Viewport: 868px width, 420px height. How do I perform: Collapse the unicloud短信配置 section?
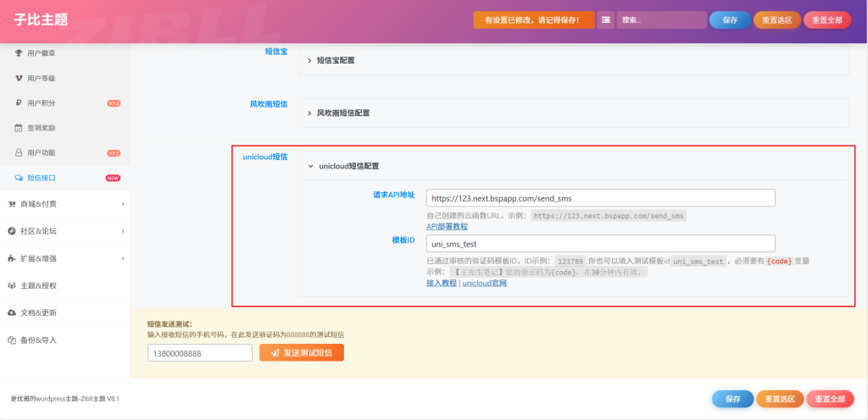[x=348, y=166]
